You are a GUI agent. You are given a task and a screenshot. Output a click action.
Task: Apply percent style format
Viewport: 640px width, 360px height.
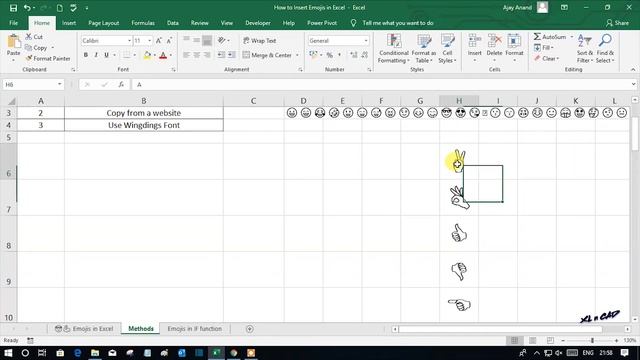tap(329, 55)
